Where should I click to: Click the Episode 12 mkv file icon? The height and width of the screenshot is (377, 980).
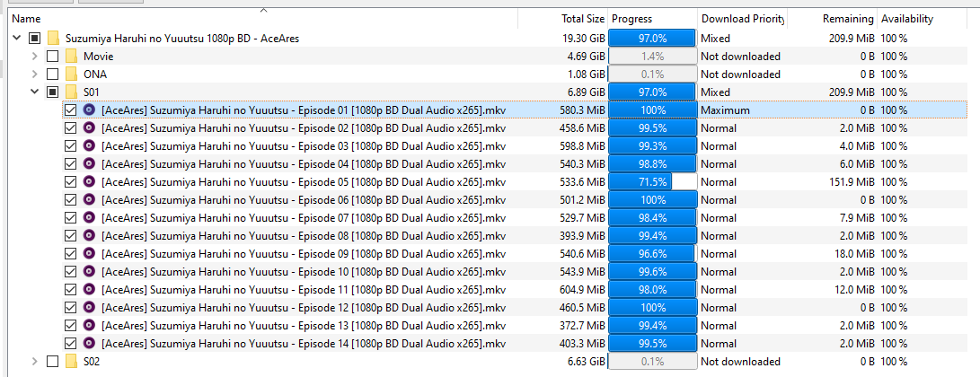tap(89, 308)
